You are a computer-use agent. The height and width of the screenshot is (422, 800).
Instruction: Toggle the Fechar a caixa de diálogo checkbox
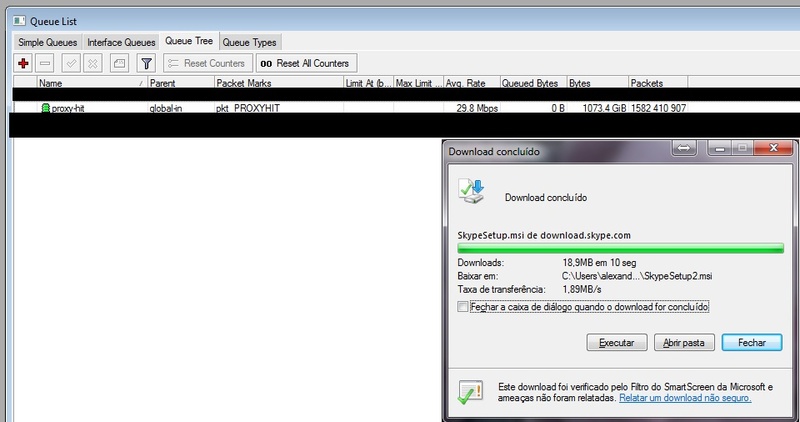click(463, 307)
